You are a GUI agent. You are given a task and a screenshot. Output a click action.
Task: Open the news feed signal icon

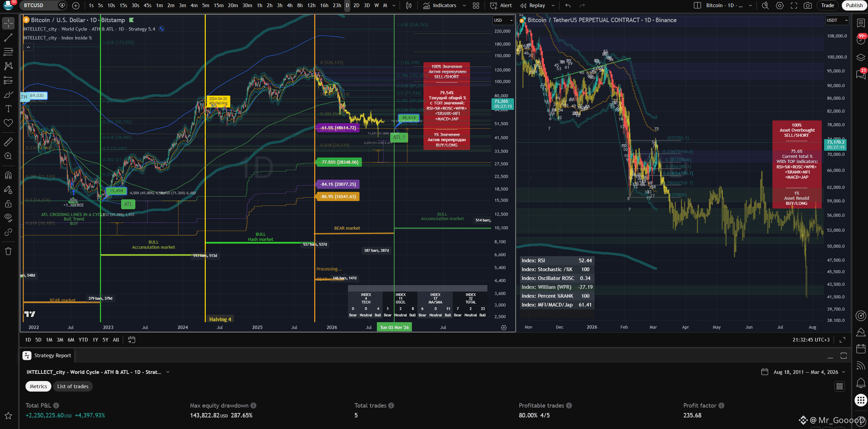pos(861,366)
